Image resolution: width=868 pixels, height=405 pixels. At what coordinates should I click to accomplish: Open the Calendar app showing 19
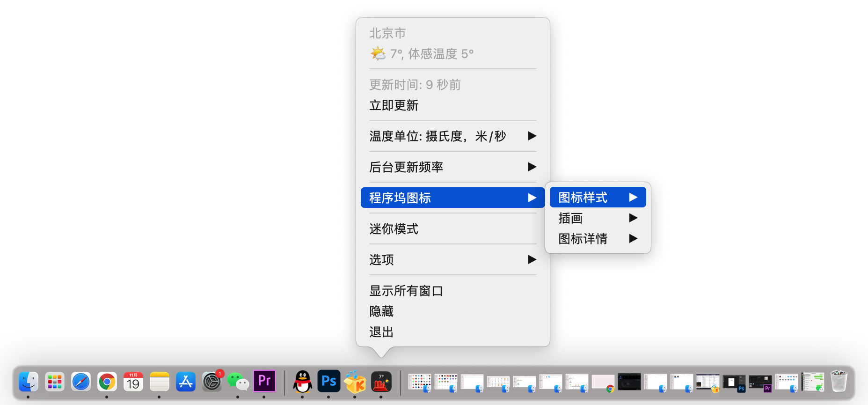[x=133, y=382]
